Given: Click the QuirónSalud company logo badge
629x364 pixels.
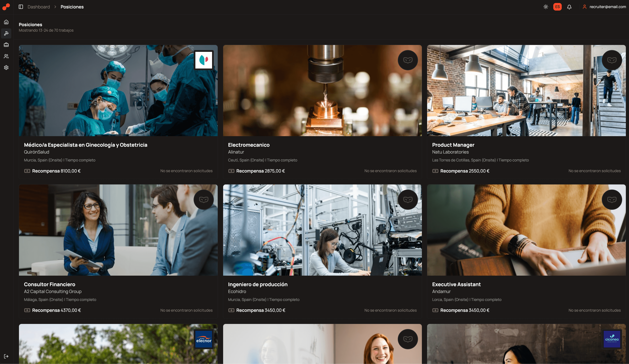Looking at the screenshot, I should coord(204,60).
